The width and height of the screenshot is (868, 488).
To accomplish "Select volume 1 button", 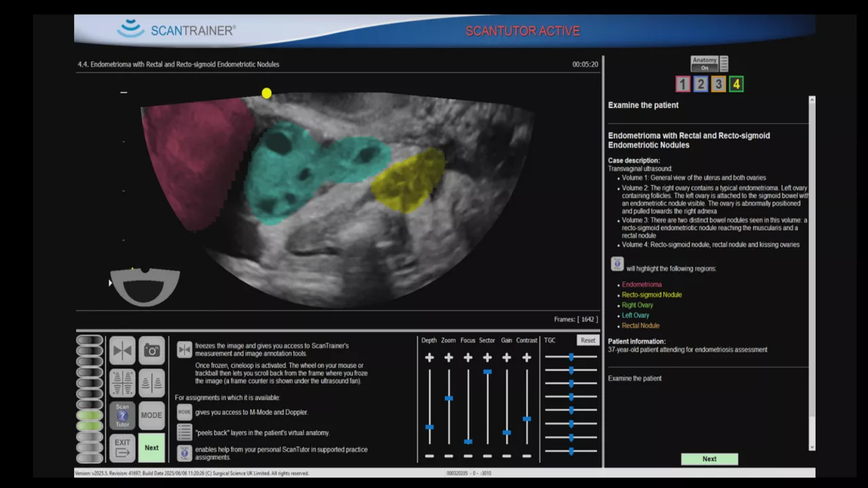I will click(x=683, y=84).
